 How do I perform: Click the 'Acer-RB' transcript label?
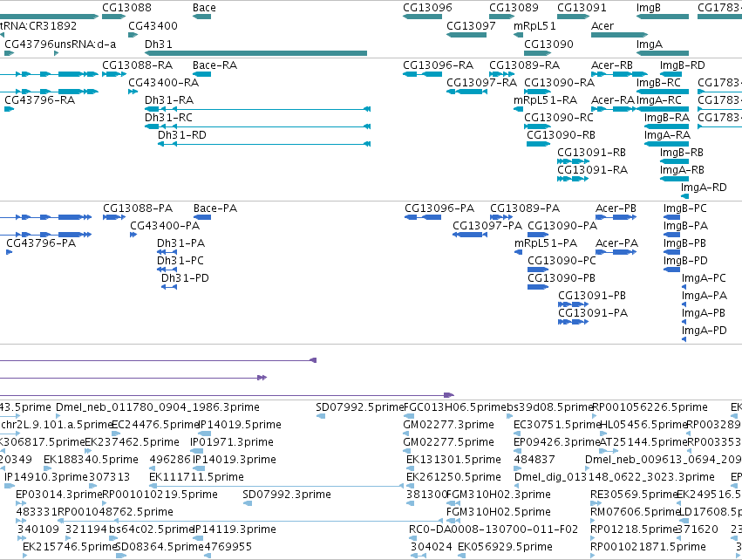[x=612, y=65]
